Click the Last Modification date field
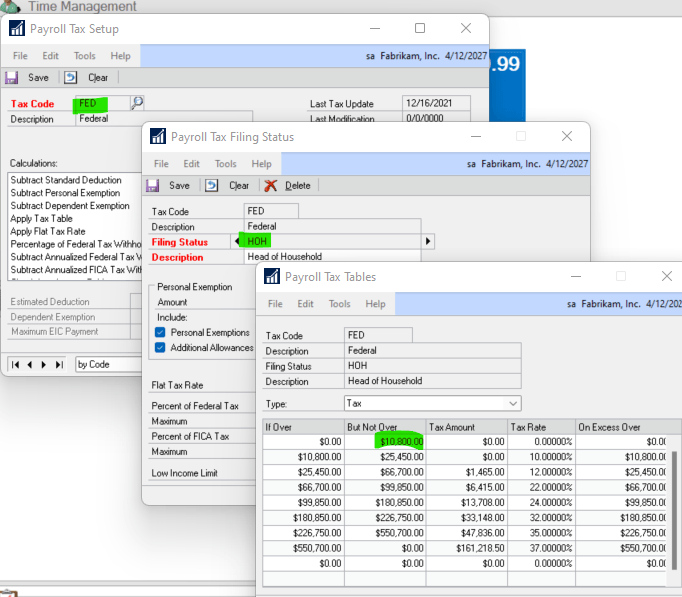682x597 pixels. (436, 118)
